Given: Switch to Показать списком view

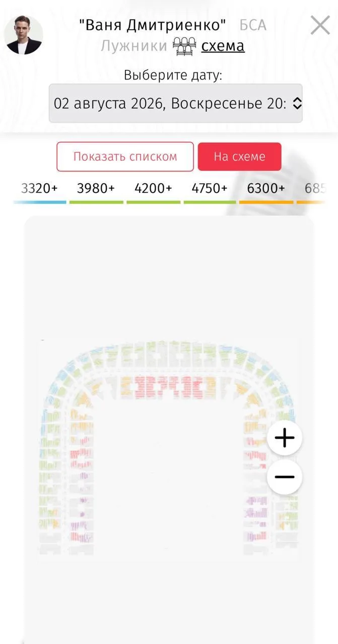Looking at the screenshot, I should [x=125, y=156].
